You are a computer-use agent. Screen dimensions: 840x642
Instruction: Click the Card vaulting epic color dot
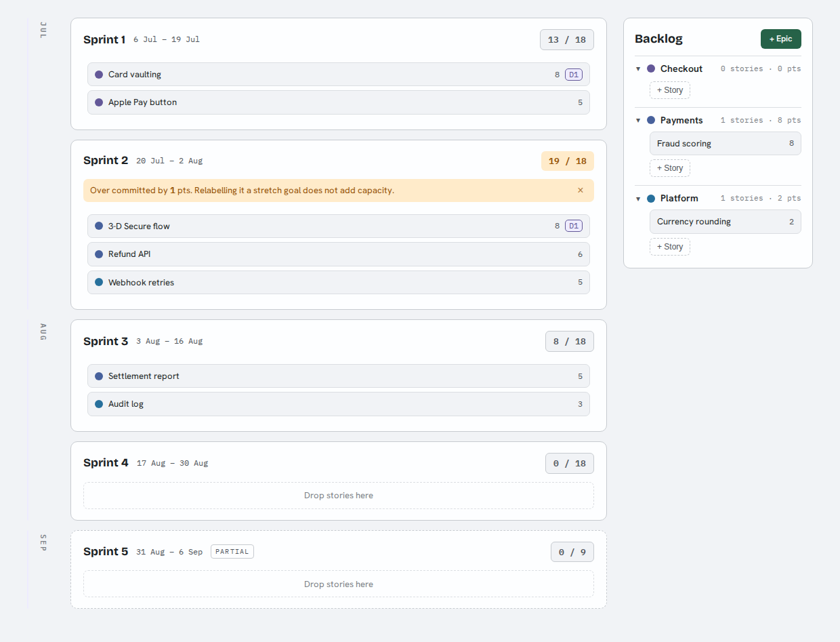(x=99, y=75)
